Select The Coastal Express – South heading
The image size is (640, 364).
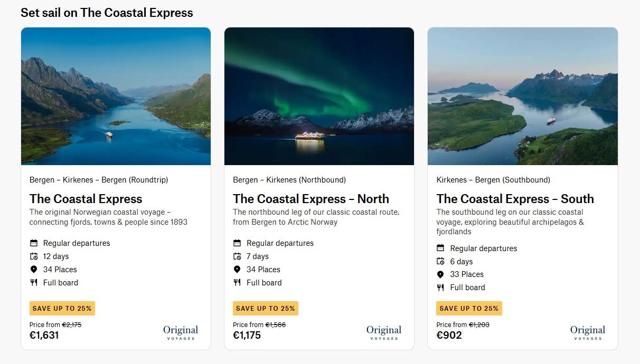point(515,199)
